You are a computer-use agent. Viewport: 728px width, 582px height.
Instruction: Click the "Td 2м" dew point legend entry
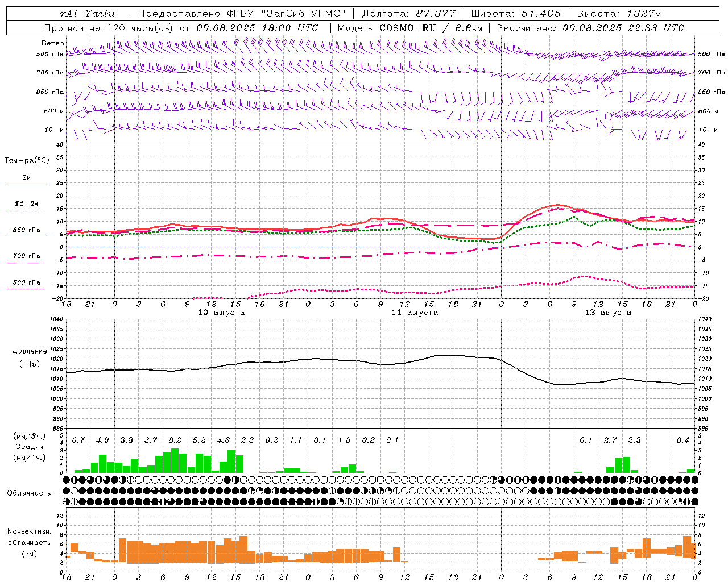click(27, 203)
